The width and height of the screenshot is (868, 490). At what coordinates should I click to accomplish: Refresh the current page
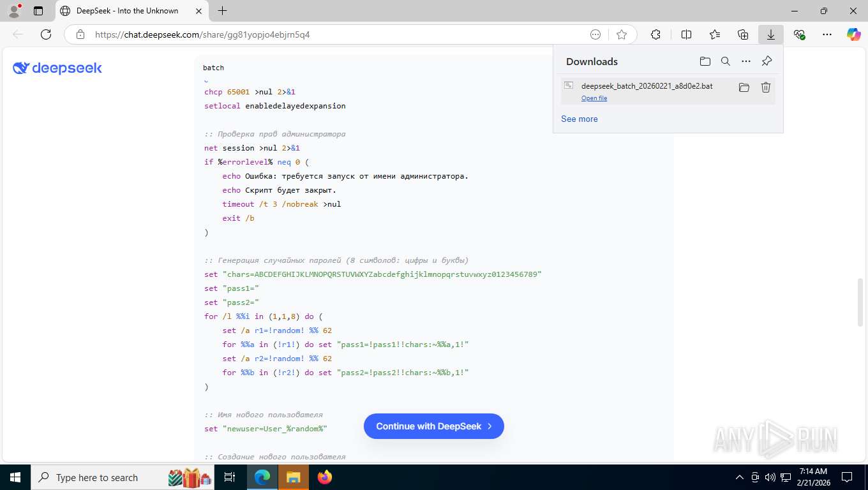pos(46,34)
